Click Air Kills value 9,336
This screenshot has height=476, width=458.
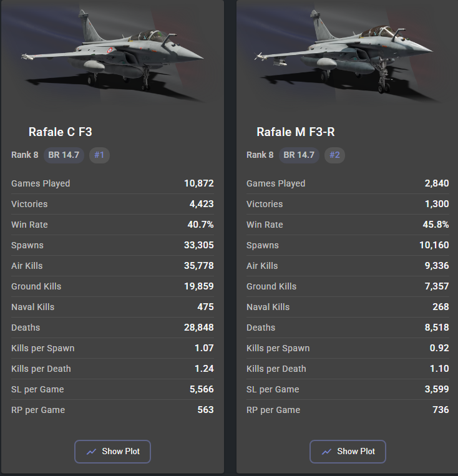[436, 266]
